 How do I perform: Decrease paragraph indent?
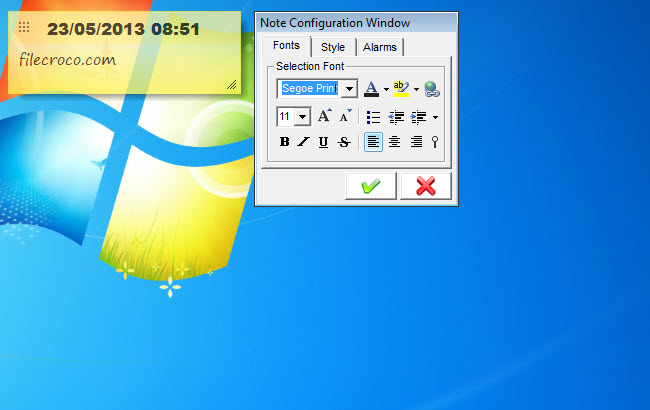click(x=396, y=117)
